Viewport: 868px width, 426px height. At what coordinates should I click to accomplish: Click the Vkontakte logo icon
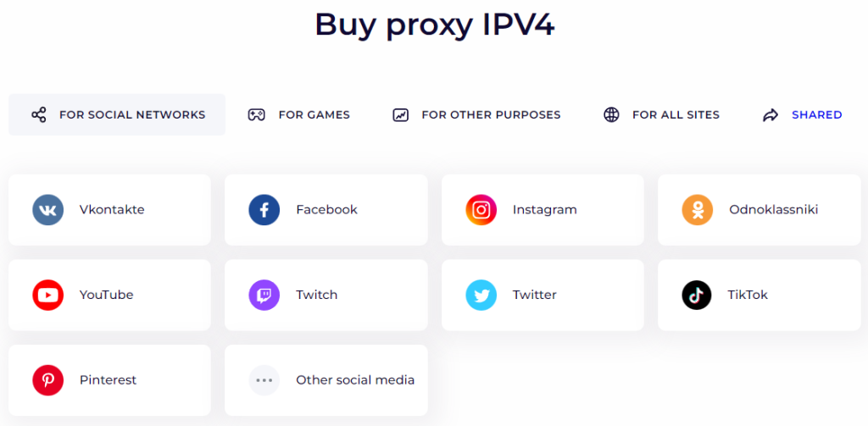(48, 210)
